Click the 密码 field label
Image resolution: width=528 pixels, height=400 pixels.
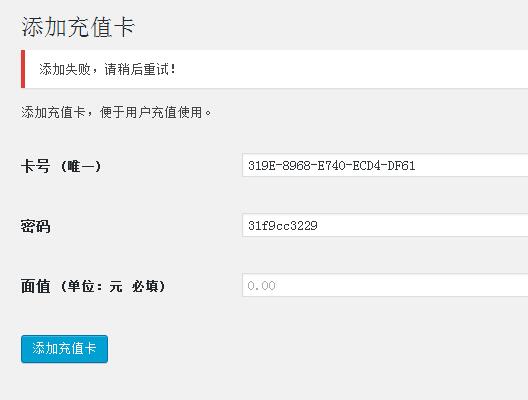35,226
